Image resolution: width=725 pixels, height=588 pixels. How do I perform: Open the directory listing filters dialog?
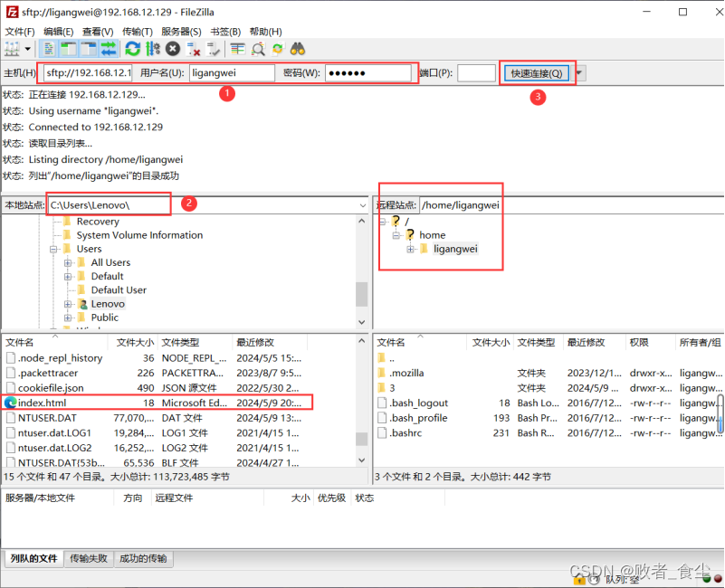[x=238, y=49]
